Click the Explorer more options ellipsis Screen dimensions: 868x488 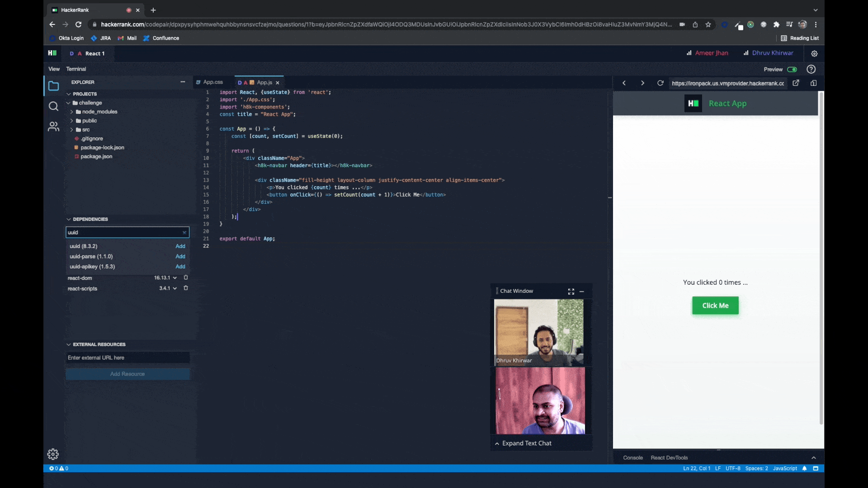pyautogui.click(x=183, y=82)
